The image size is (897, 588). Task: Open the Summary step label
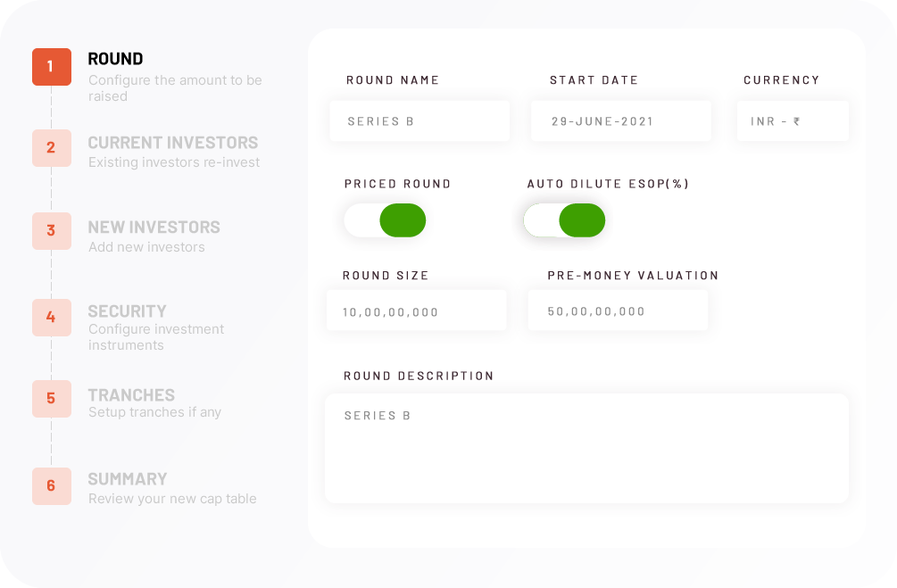pos(128,479)
